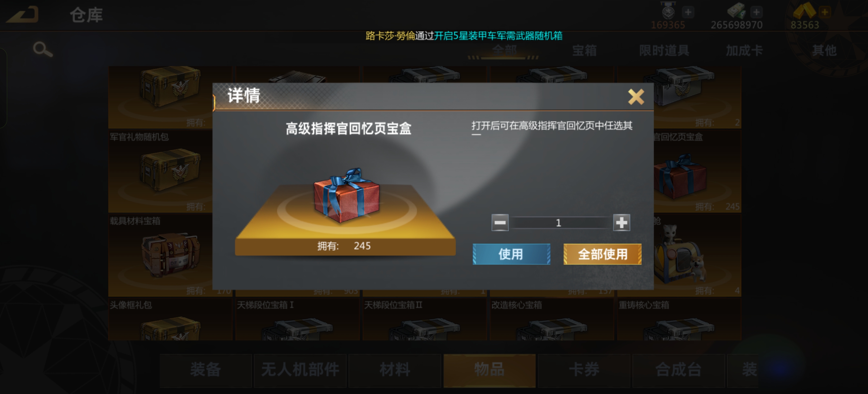Screen dimensions: 868x394
Task: Add medals via the plus icon
Action: tap(688, 12)
